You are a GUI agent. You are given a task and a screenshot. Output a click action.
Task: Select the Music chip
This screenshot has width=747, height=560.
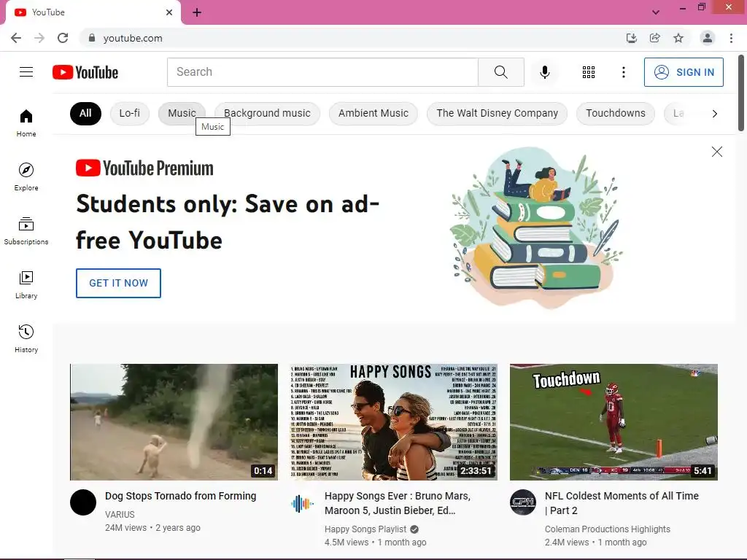(182, 113)
